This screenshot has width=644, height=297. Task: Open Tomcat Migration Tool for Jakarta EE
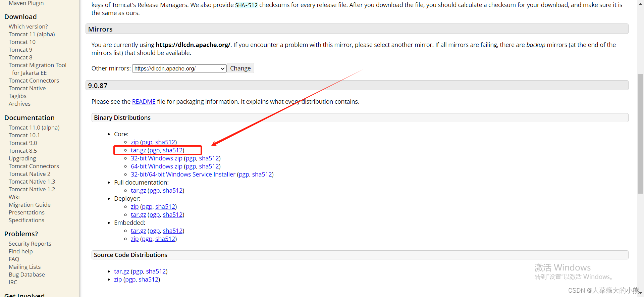pyautogui.click(x=38, y=69)
